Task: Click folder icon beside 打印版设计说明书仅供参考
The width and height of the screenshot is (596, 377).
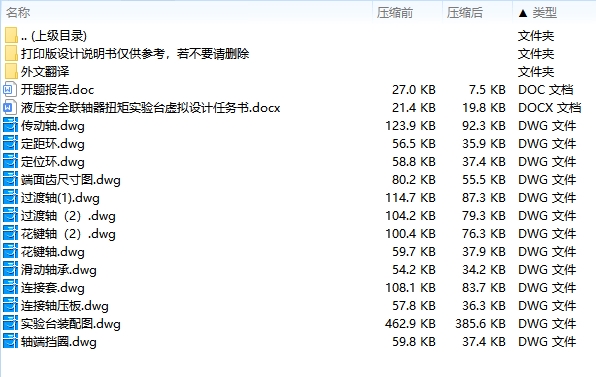Action: point(11,53)
